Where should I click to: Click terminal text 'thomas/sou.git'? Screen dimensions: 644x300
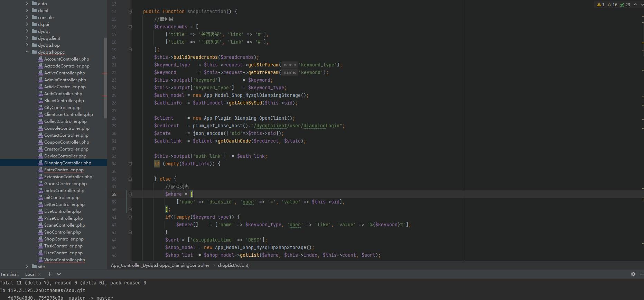[66, 291]
